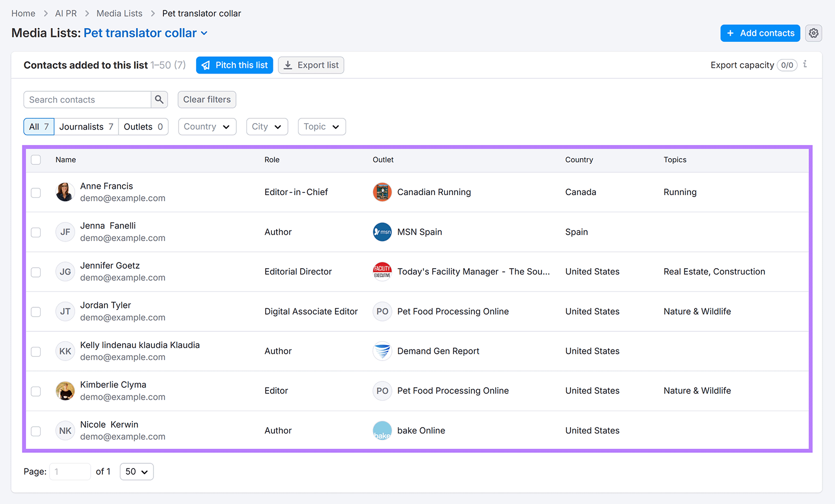Open the Country filter dropdown

[x=207, y=127]
